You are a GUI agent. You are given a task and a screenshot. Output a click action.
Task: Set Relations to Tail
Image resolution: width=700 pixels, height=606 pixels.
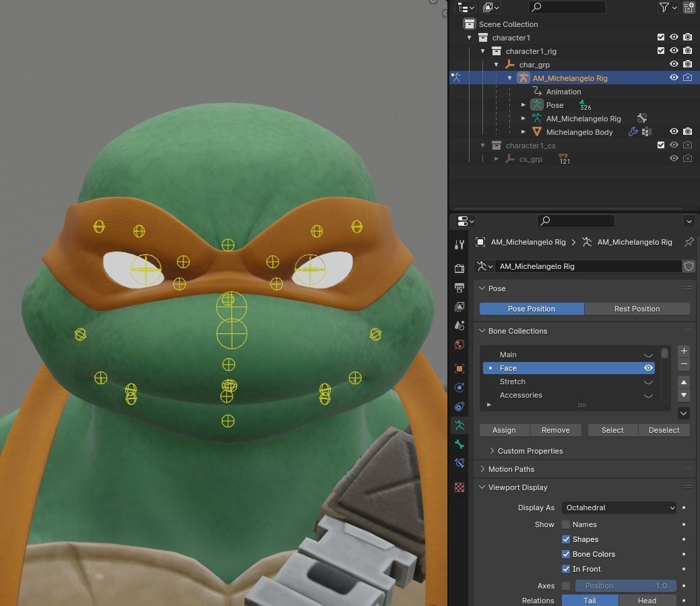[590, 601]
